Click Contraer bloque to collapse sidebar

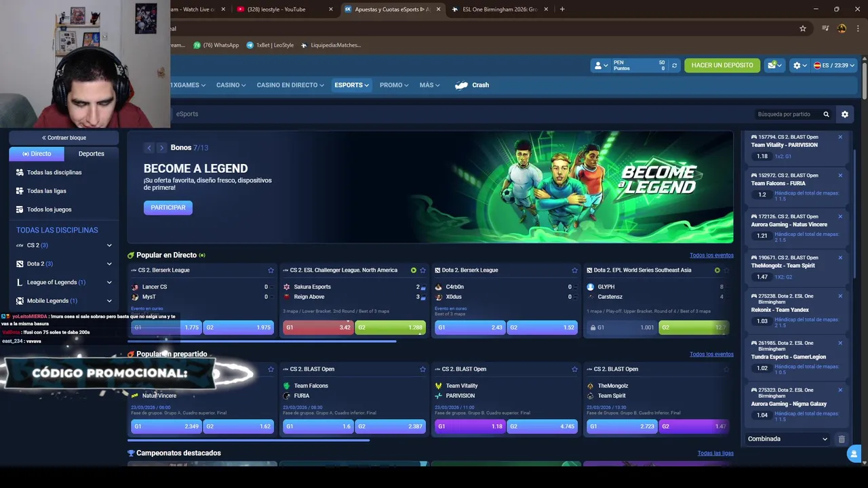[64, 138]
